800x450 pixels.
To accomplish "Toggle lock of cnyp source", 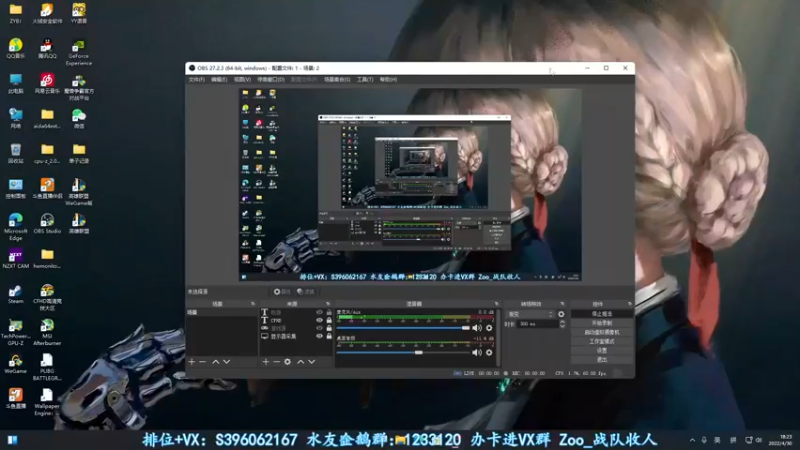I will click(329, 320).
